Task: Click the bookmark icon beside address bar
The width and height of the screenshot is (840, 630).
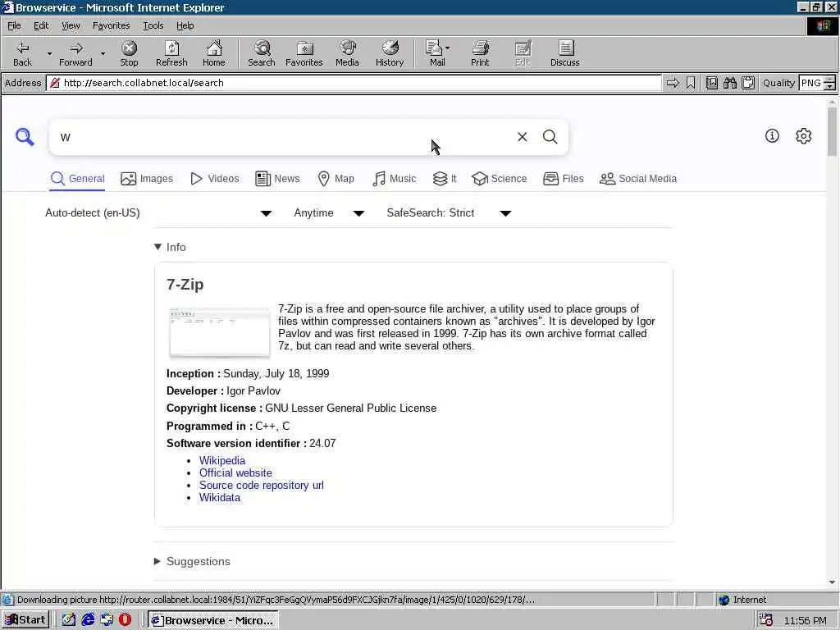Action: 691,83
